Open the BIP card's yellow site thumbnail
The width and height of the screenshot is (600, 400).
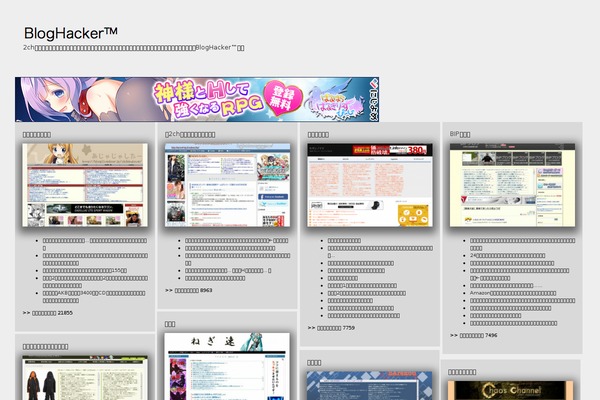pyautogui.click(x=512, y=185)
